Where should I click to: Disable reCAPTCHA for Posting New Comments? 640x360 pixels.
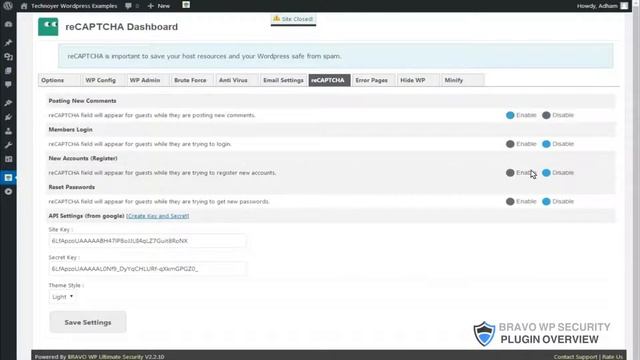546,116
